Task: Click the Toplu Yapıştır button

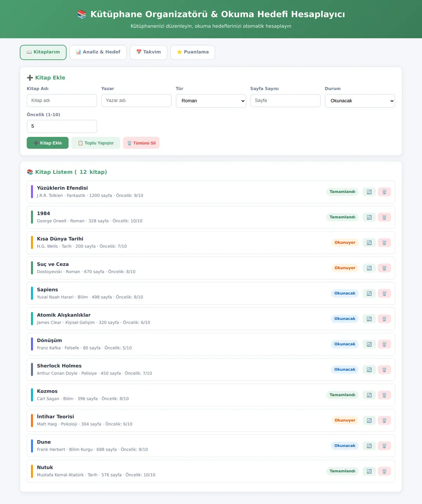Action: click(x=96, y=143)
